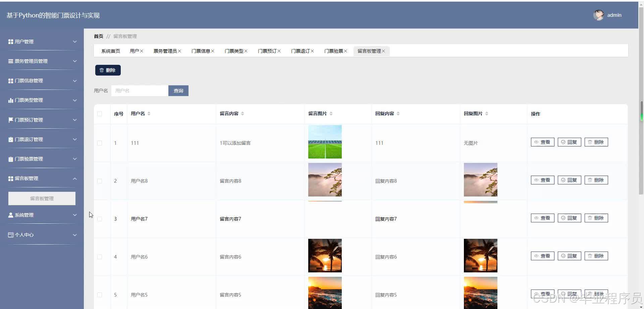Expand the 个人中心 menu chevron
This screenshot has width=644, height=309.
[x=75, y=235]
